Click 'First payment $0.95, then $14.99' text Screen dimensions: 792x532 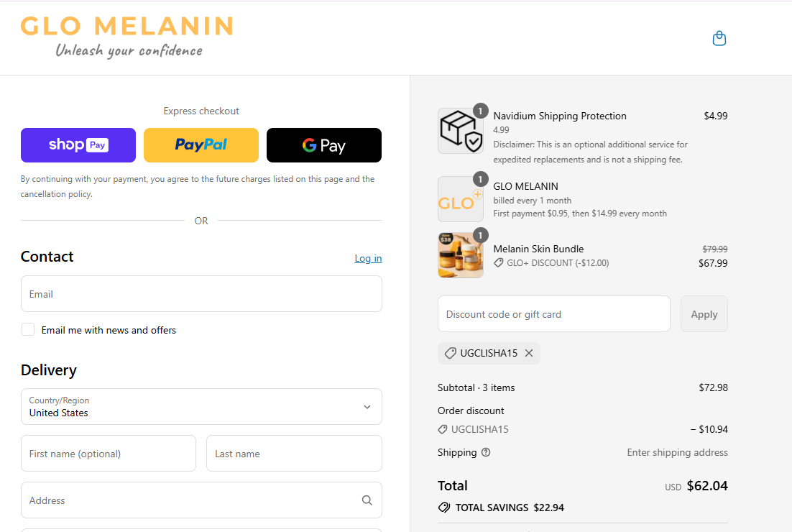(580, 214)
